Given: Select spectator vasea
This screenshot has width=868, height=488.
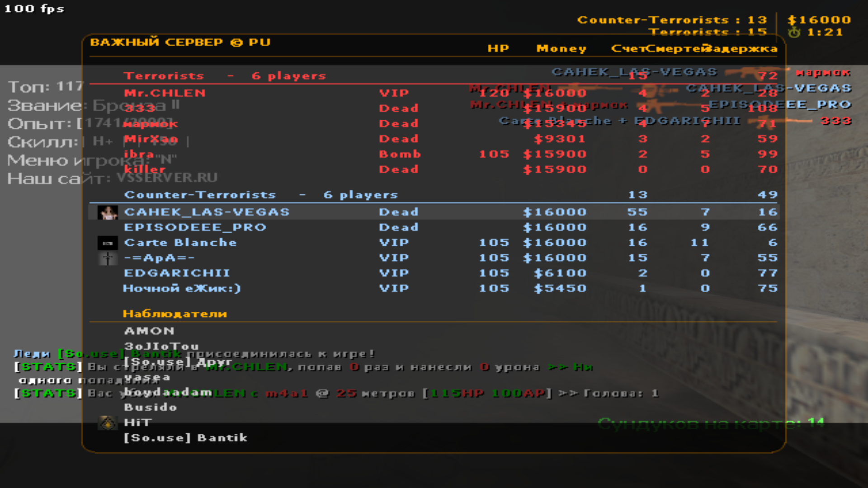Looking at the screenshot, I should (x=147, y=377).
